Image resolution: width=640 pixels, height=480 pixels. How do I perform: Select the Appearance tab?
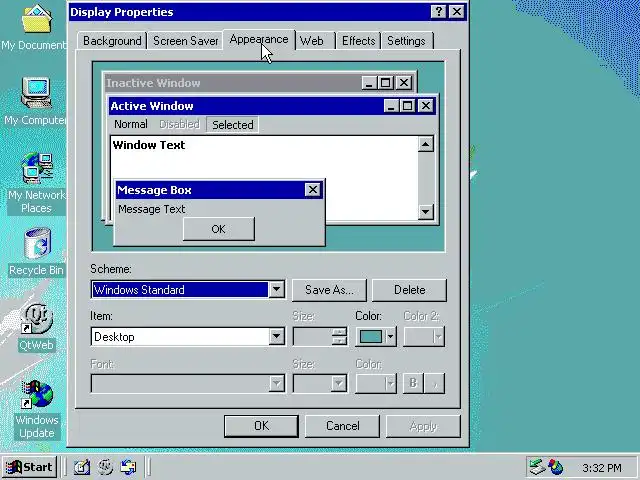pyautogui.click(x=259, y=40)
